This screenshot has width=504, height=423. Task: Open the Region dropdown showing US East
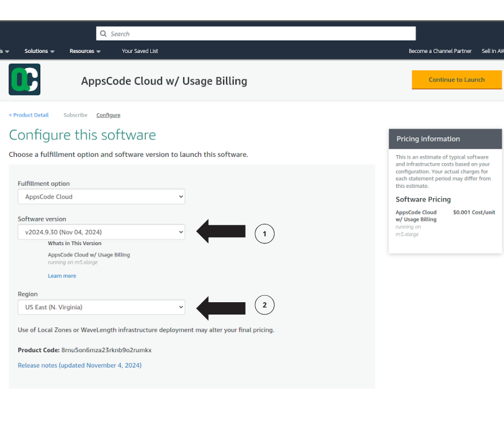[101, 307]
